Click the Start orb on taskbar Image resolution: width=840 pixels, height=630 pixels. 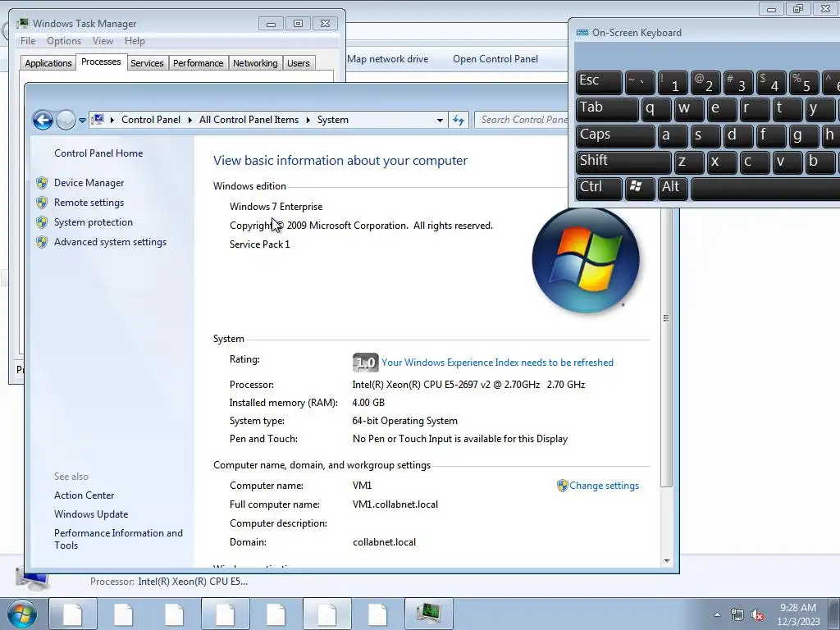pos(22,614)
